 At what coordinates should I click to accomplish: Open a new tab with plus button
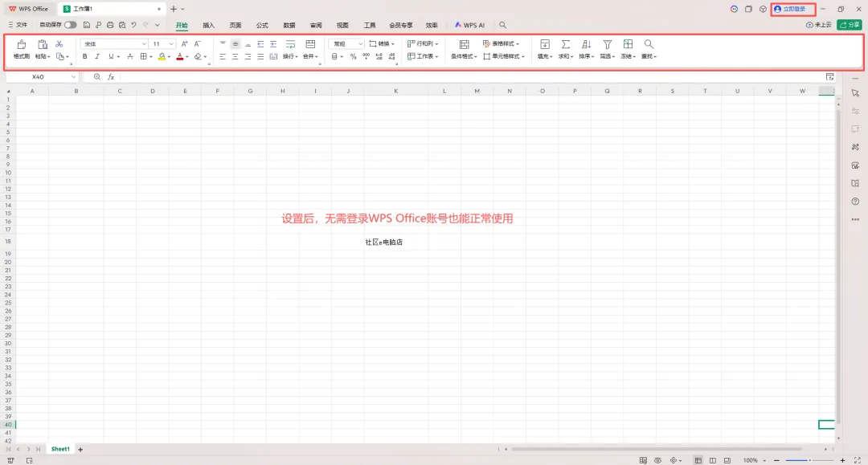(x=174, y=9)
